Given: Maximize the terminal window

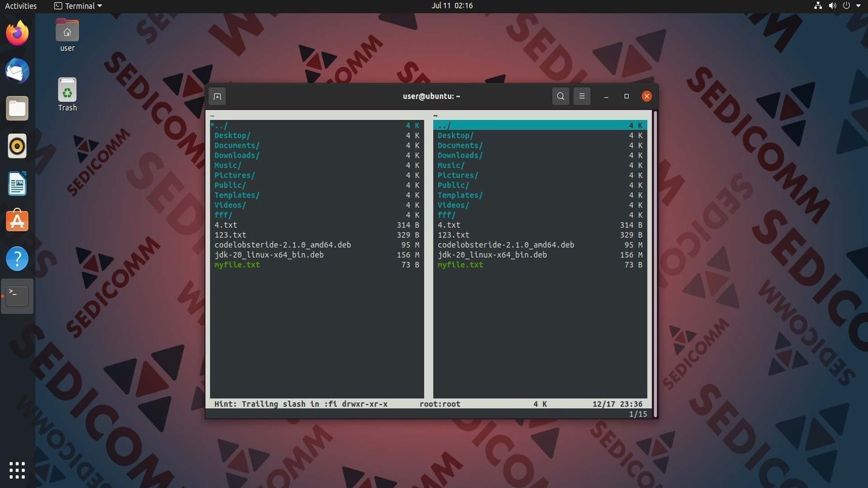Looking at the screenshot, I should point(627,96).
